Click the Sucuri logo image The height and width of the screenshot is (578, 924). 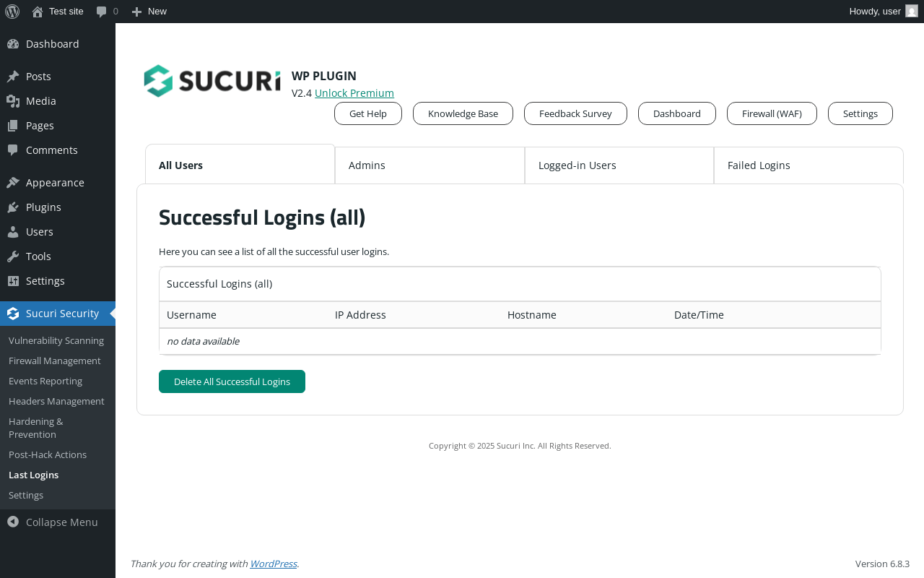[212, 80]
